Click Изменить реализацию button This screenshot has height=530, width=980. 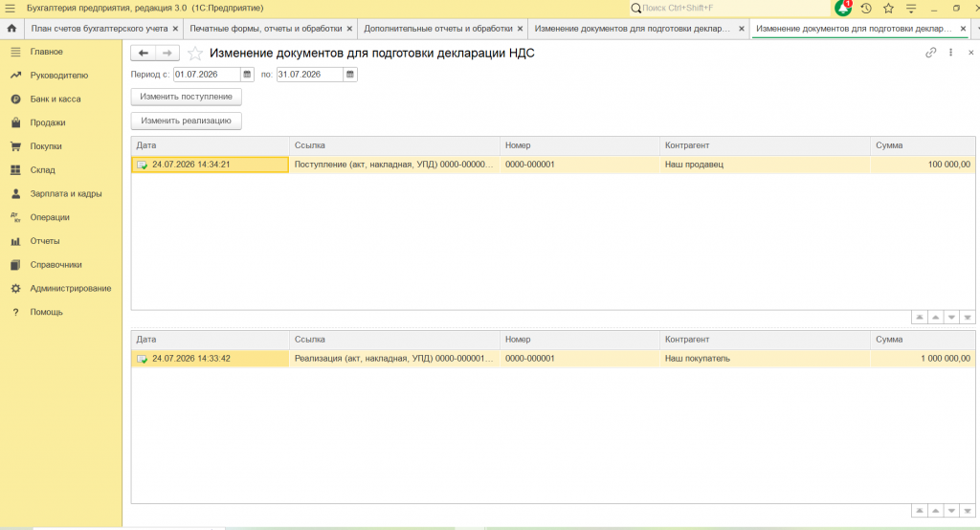(x=187, y=121)
